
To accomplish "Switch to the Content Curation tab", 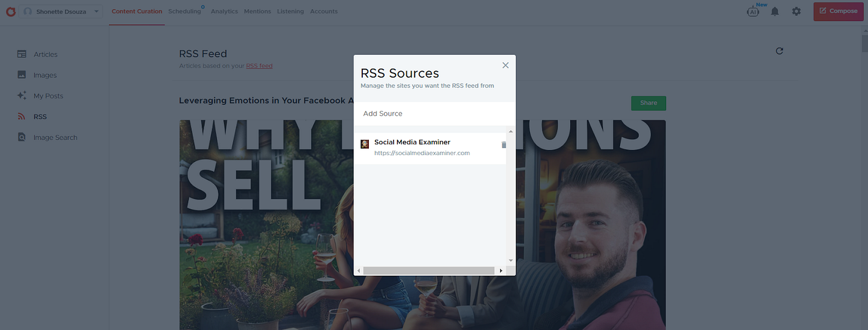I will pyautogui.click(x=137, y=11).
